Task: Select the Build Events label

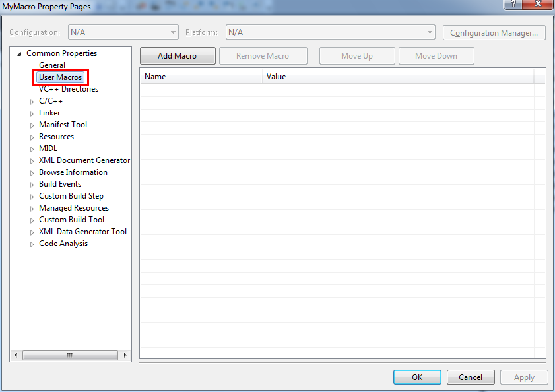Action: (x=60, y=184)
